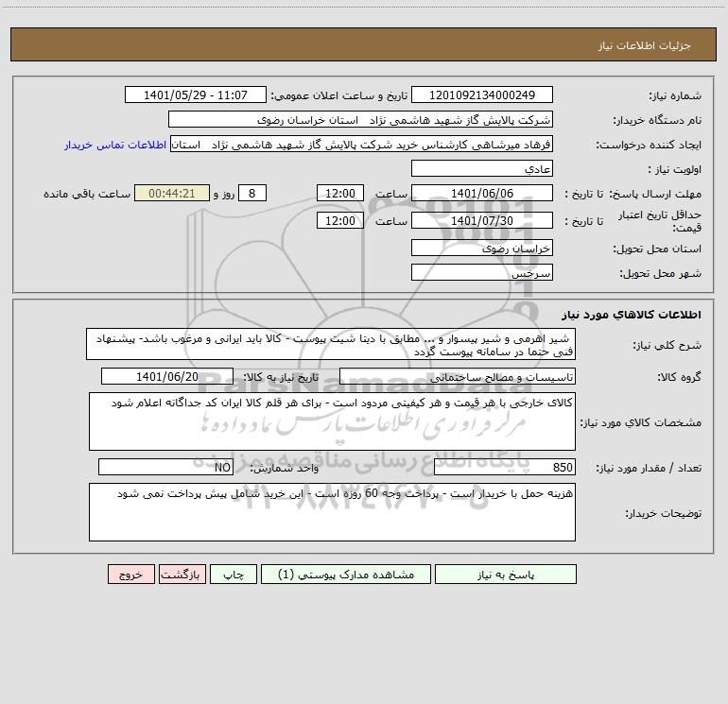Click the goods need date 1401/06/20
The height and width of the screenshot is (704, 728).
point(167,377)
